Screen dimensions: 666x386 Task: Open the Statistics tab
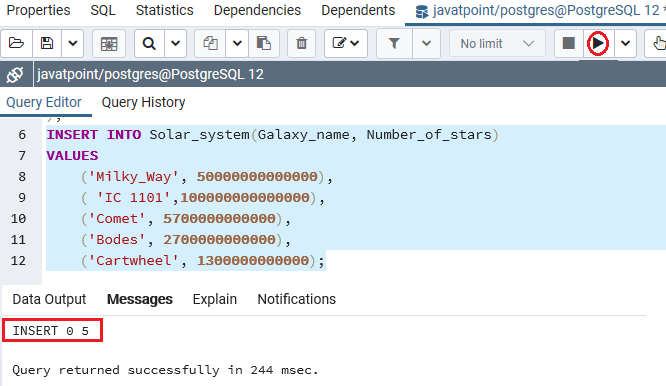point(164,10)
